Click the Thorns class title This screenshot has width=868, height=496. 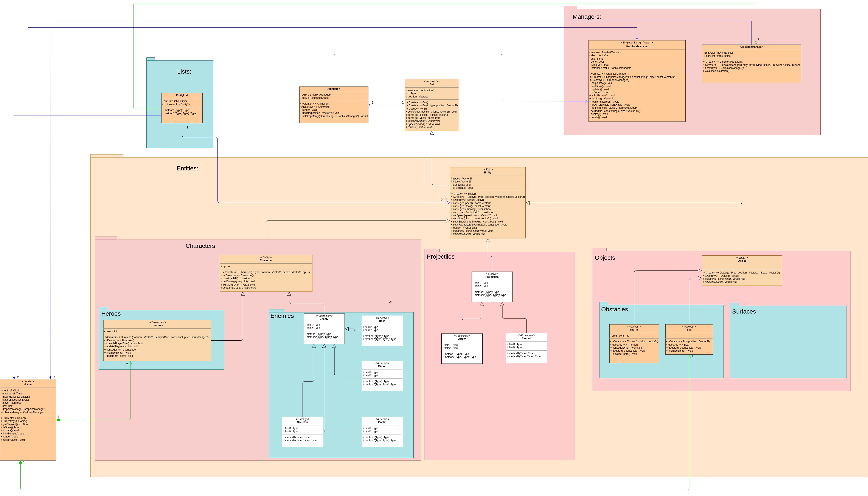pyautogui.click(x=634, y=330)
